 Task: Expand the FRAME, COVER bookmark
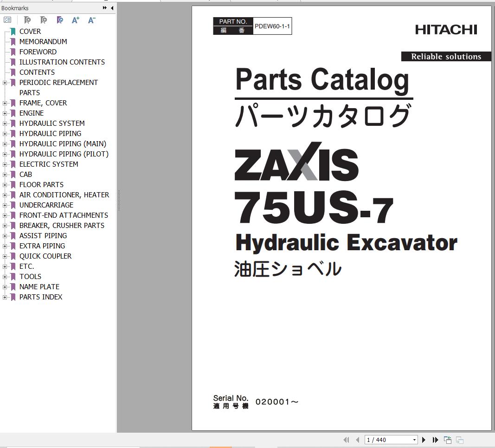(x=5, y=104)
